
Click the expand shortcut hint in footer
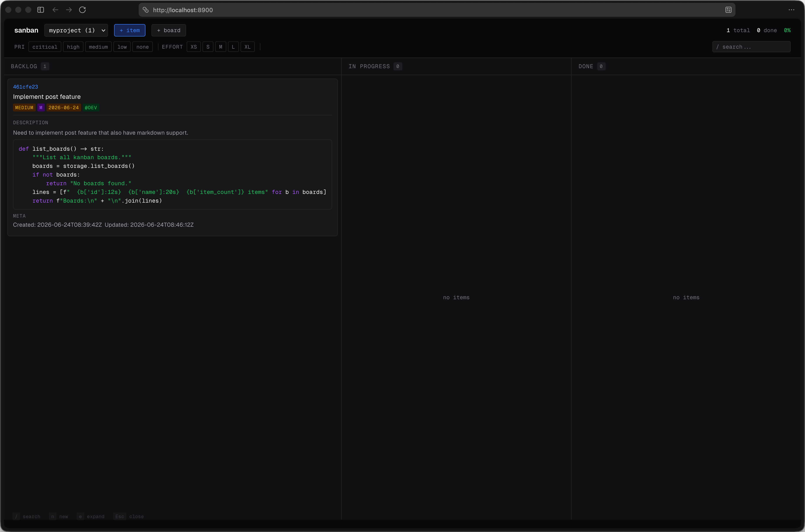coord(91,516)
